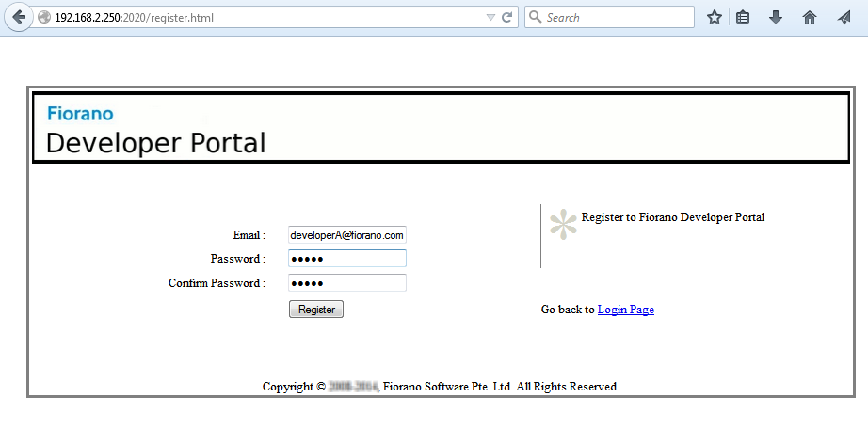The height and width of the screenshot is (446, 868).
Task: Click the Confirm Password input field
Action: pos(347,283)
